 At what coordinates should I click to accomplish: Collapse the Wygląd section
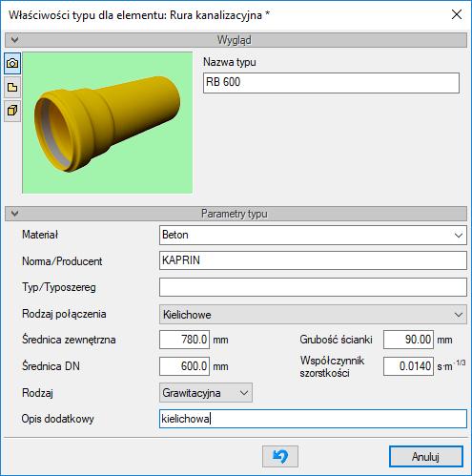14,40
